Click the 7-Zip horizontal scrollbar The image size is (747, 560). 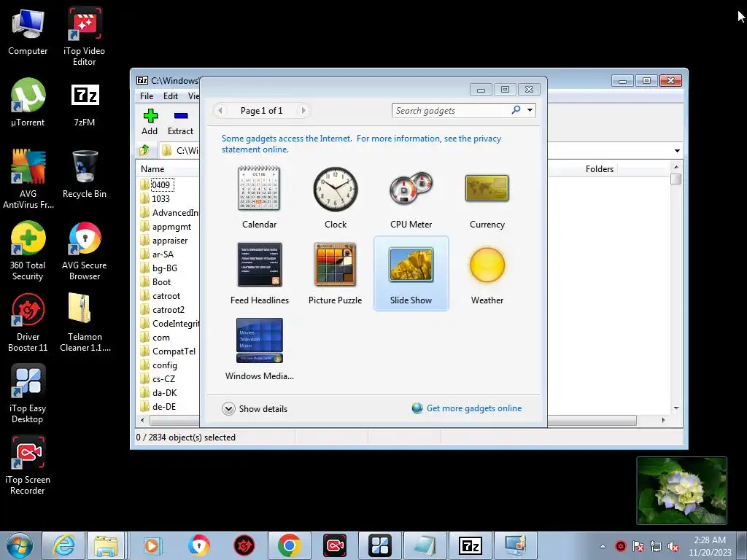[x=393, y=421]
